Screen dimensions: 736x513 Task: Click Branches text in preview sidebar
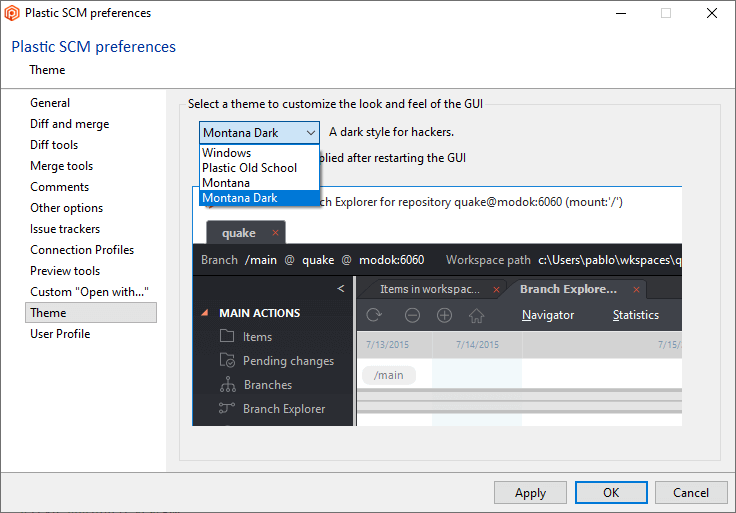[x=268, y=385]
